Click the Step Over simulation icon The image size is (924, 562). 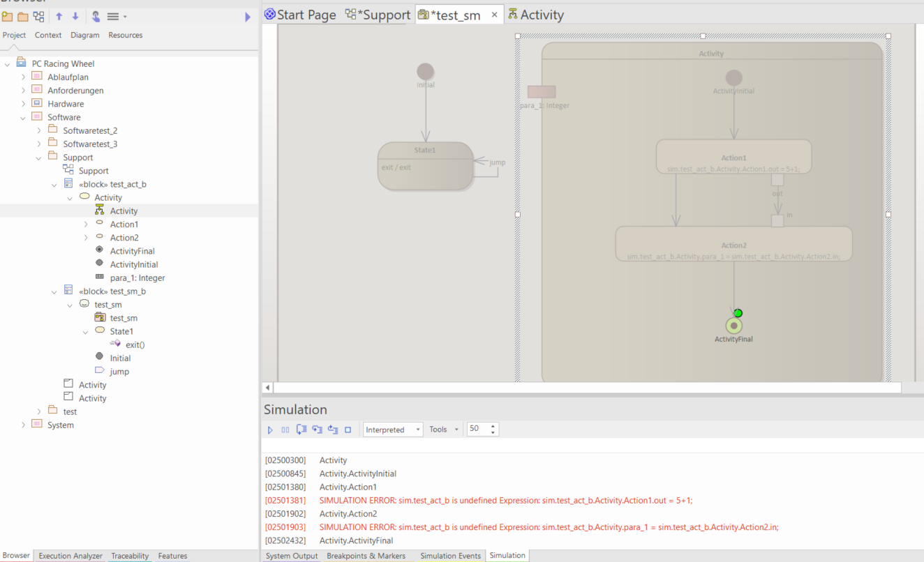tap(301, 430)
